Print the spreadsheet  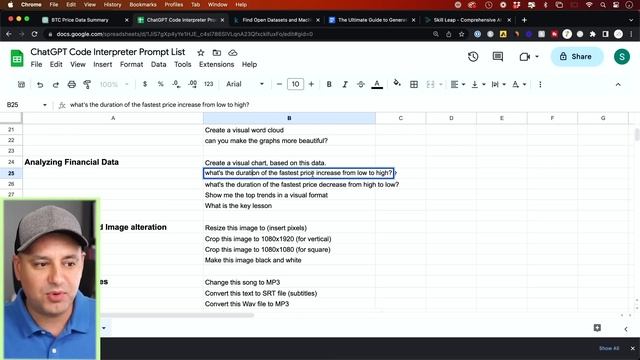click(x=71, y=84)
